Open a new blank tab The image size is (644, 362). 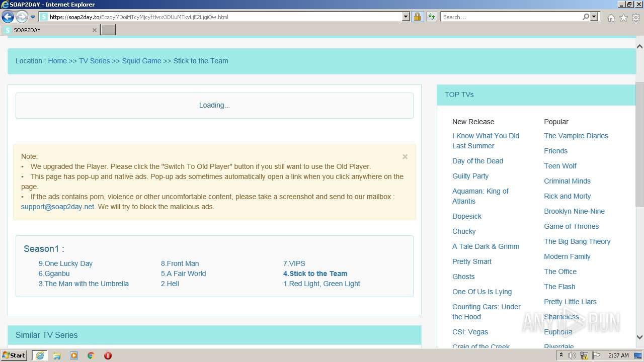108,30
